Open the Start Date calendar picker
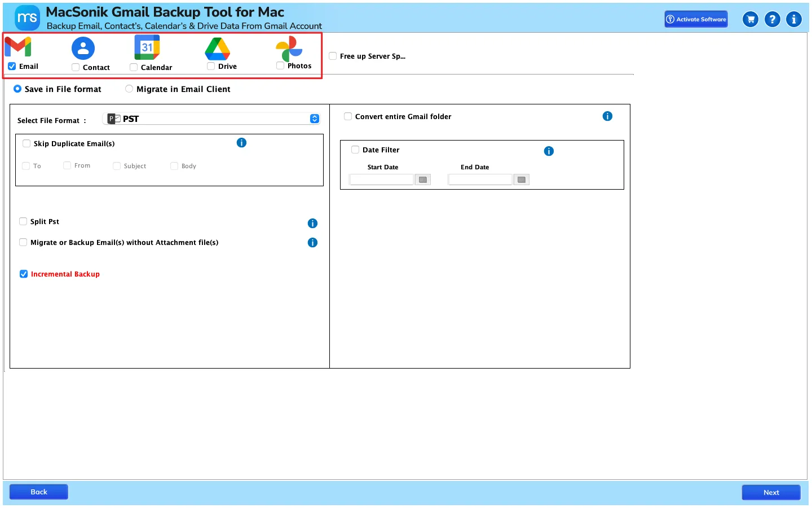This screenshot has height=508, width=812. tap(423, 179)
